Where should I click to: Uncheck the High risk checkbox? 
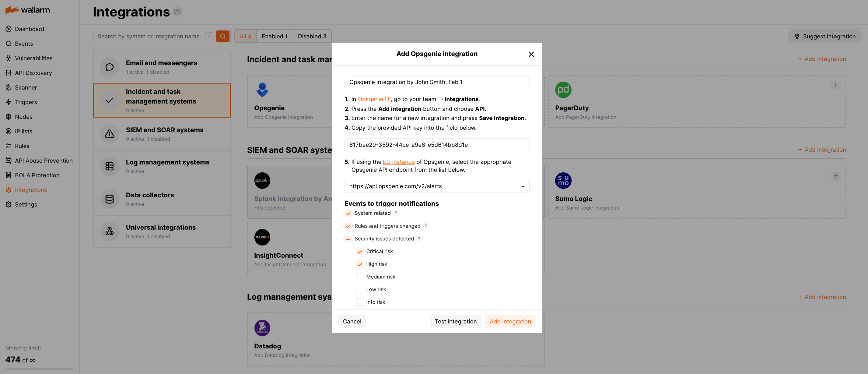359,264
